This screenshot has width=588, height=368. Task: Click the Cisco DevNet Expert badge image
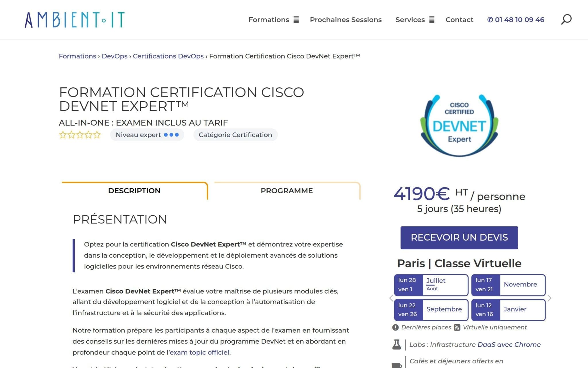[x=459, y=126]
